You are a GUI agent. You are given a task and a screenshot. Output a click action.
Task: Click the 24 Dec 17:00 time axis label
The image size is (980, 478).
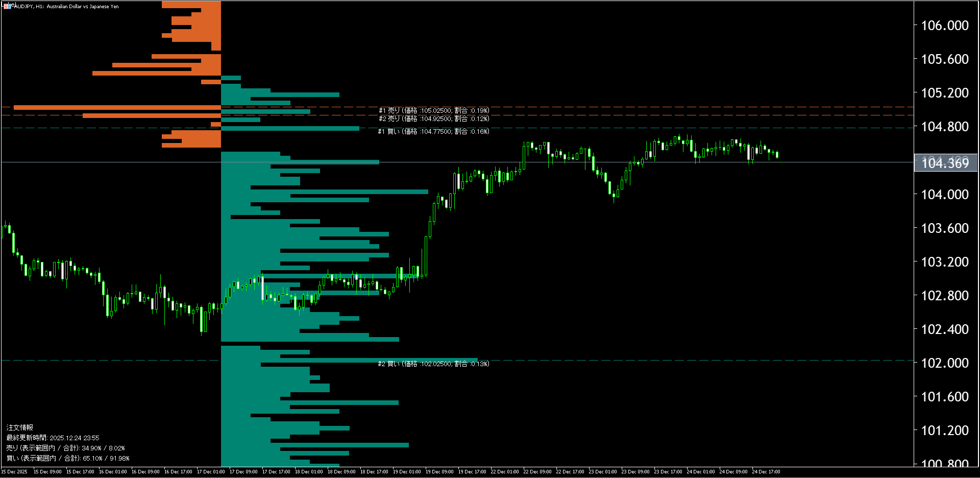[x=766, y=472]
